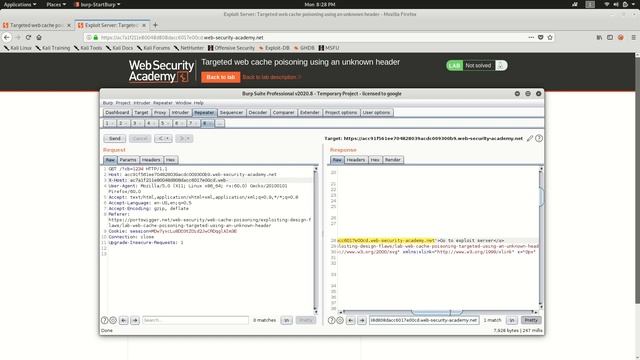Image resolution: width=640 pixels, height=360 pixels.
Task: Click the Back to lab button
Action: 220,77
